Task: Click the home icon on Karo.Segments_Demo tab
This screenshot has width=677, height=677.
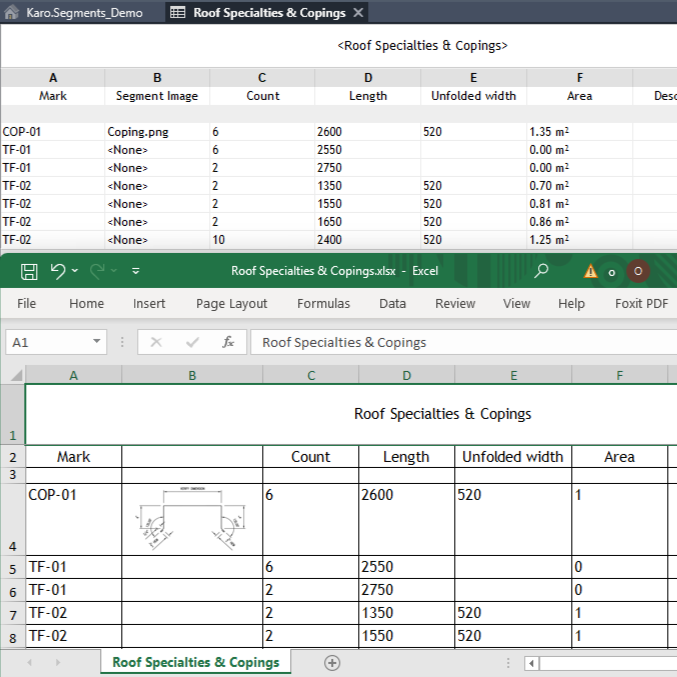Action: click(11, 12)
